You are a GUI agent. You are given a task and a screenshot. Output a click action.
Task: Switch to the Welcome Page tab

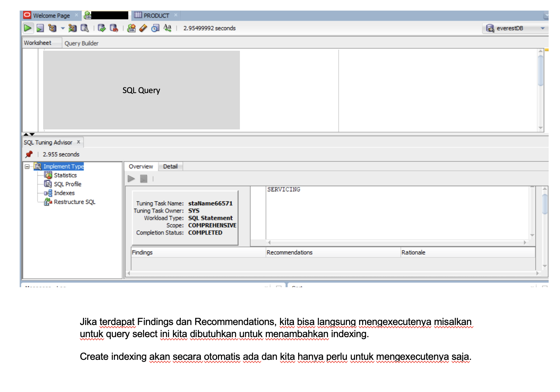(x=51, y=16)
